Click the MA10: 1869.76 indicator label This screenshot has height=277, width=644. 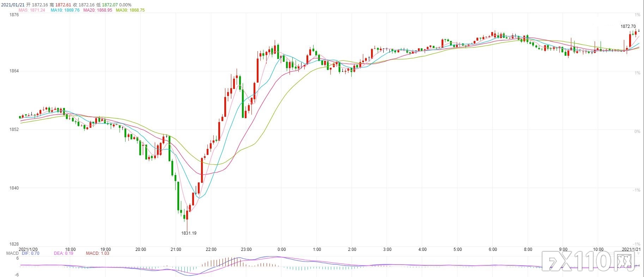(65, 10)
